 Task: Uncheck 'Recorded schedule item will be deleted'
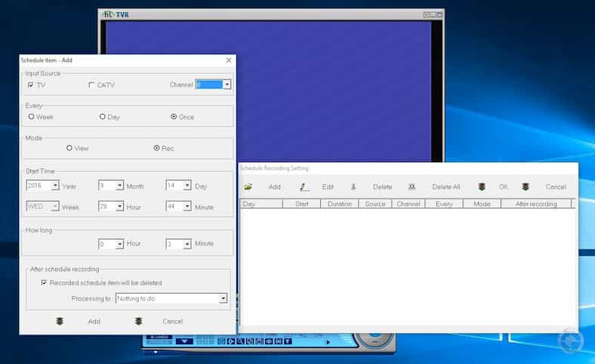tap(44, 283)
